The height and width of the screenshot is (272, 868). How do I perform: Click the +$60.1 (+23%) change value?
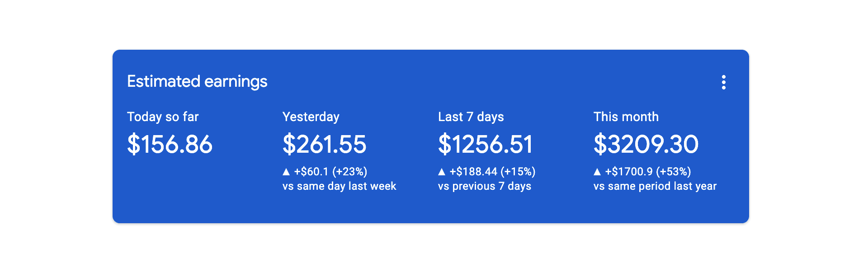coord(330,172)
